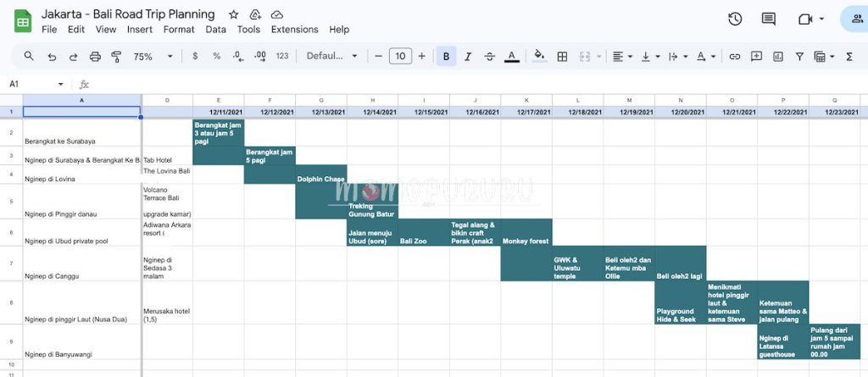Open vertical align dropdown

coord(650,57)
